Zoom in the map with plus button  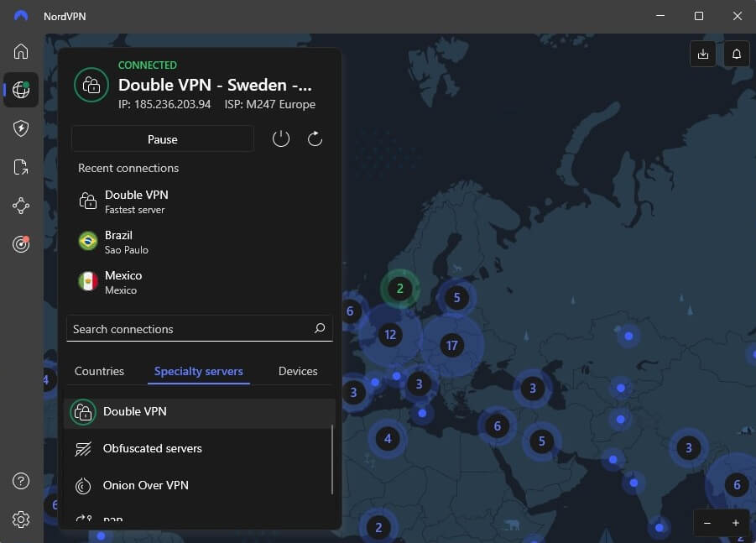(736, 523)
